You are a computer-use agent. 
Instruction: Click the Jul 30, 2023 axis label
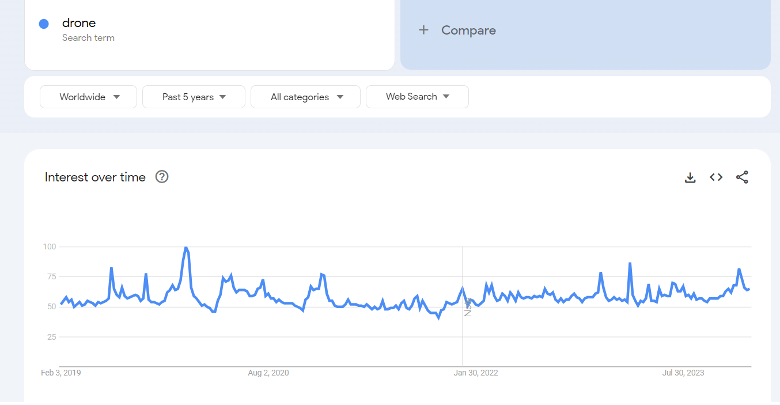tap(683, 373)
